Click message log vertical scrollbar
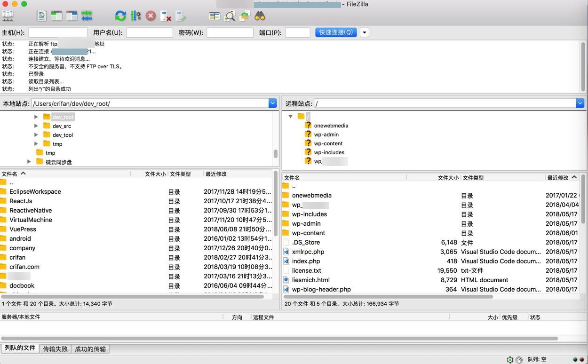The height and width of the screenshot is (364, 588). pos(583,66)
